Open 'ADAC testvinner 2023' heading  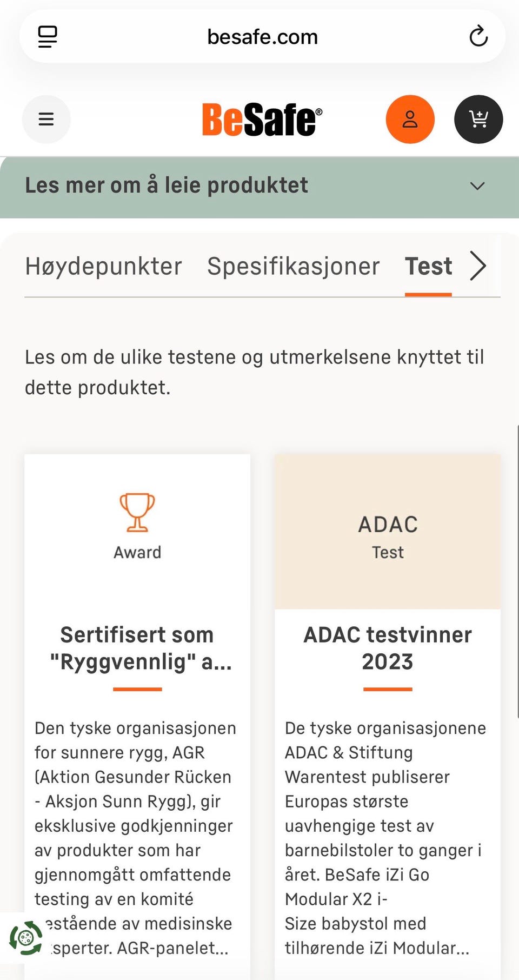pos(388,648)
